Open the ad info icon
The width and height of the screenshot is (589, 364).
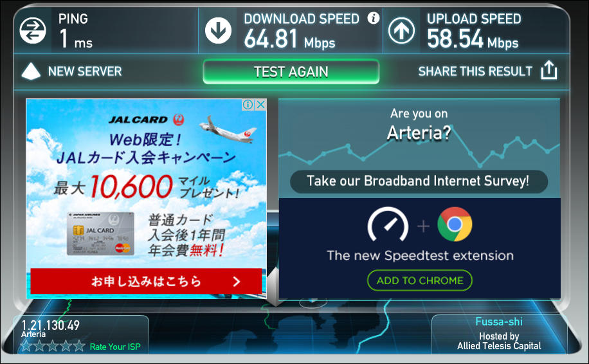click(248, 105)
